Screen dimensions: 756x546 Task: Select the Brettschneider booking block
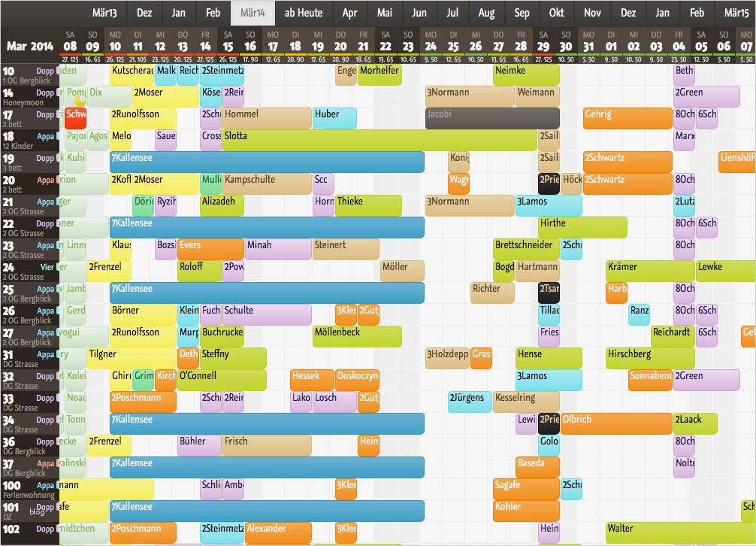(526, 249)
